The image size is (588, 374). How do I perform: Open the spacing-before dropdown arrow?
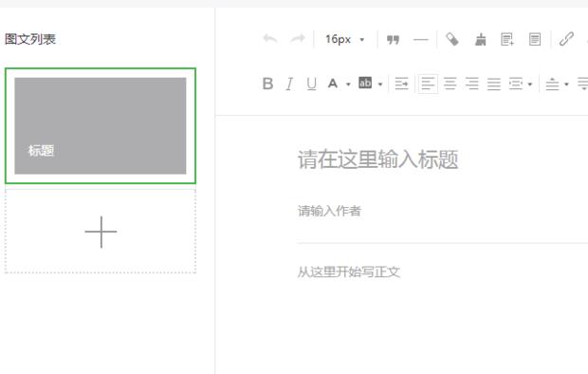point(566,84)
